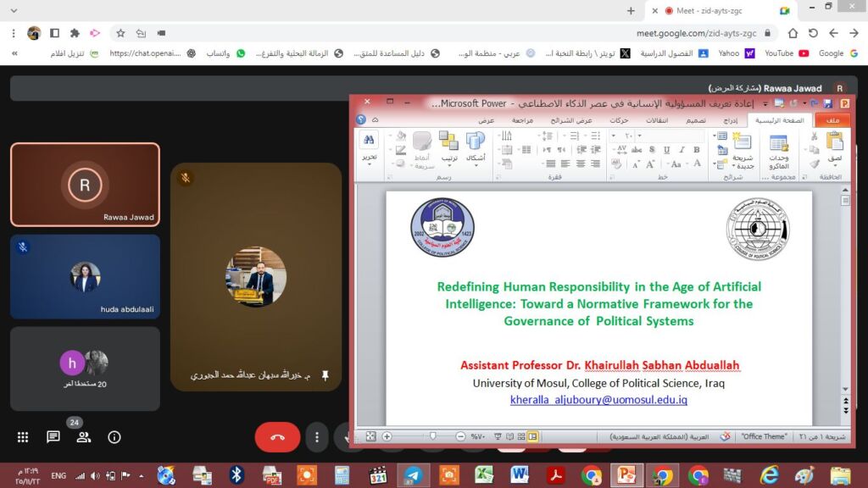Switch to the Insert (إدراج) ribbon tab

730,120
